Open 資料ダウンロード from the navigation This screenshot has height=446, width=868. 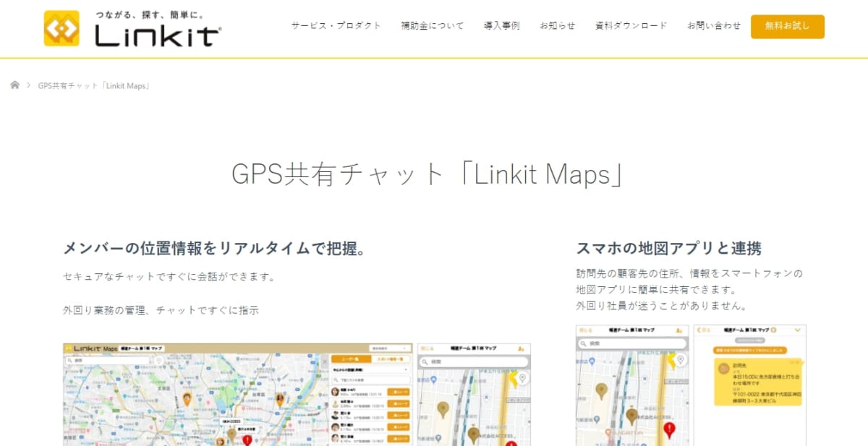(x=631, y=24)
